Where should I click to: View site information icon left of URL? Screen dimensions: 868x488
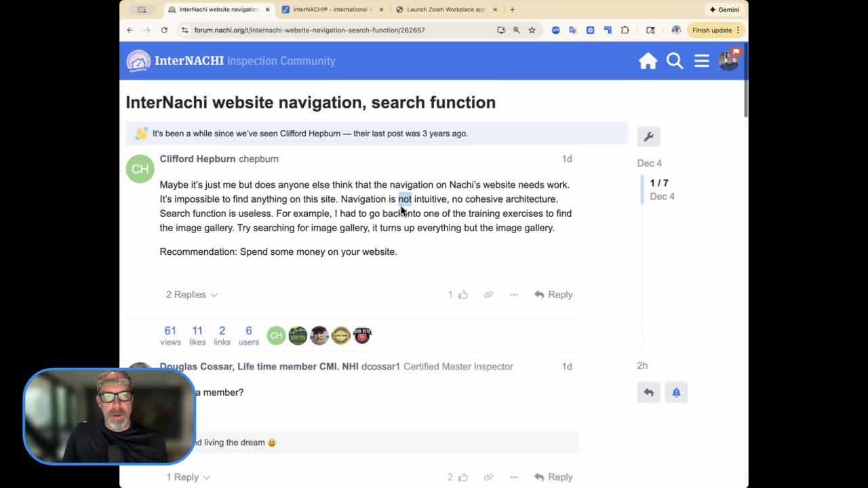[184, 30]
